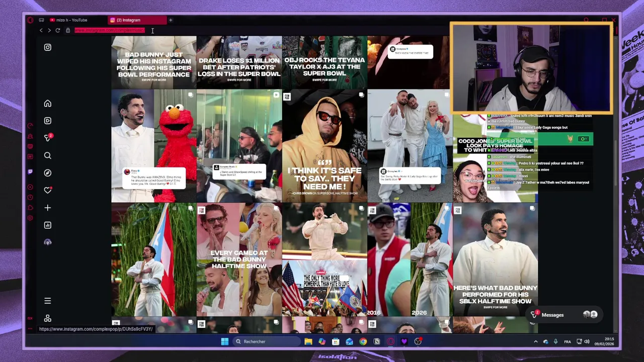Open File Explorer from the taskbar

pos(308,341)
